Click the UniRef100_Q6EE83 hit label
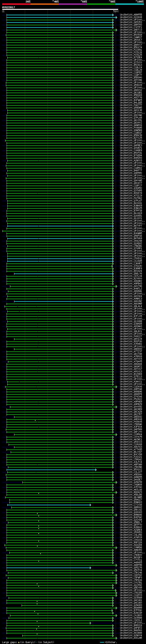 [131, 349]
